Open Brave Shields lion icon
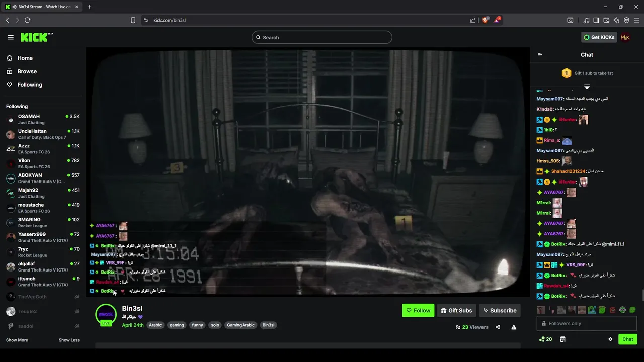Image resolution: width=644 pixels, height=362 pixels. pos(486,20)
